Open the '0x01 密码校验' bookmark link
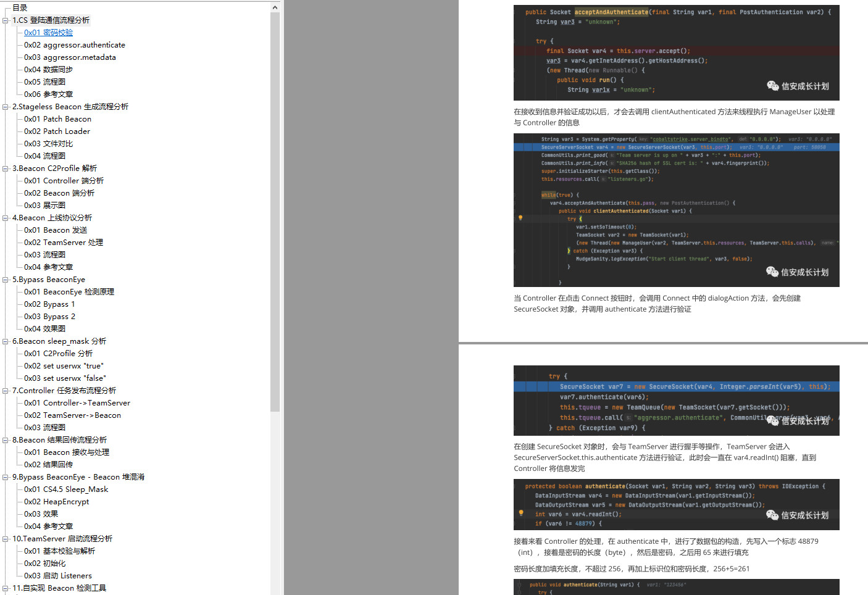The width and height of the screenshot is (868, 595). coord(48,33)
